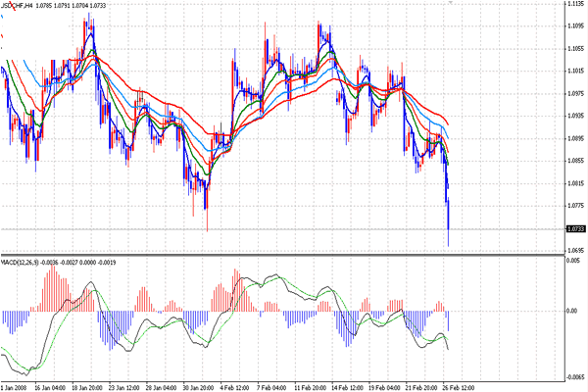
Task: Click the 1.1095 price axis label
Action: point(576,25)
